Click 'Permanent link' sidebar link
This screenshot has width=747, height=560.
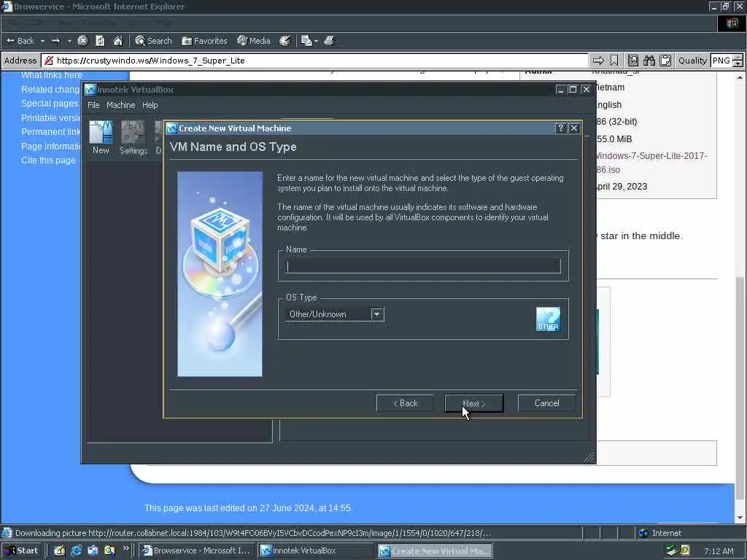50,132
